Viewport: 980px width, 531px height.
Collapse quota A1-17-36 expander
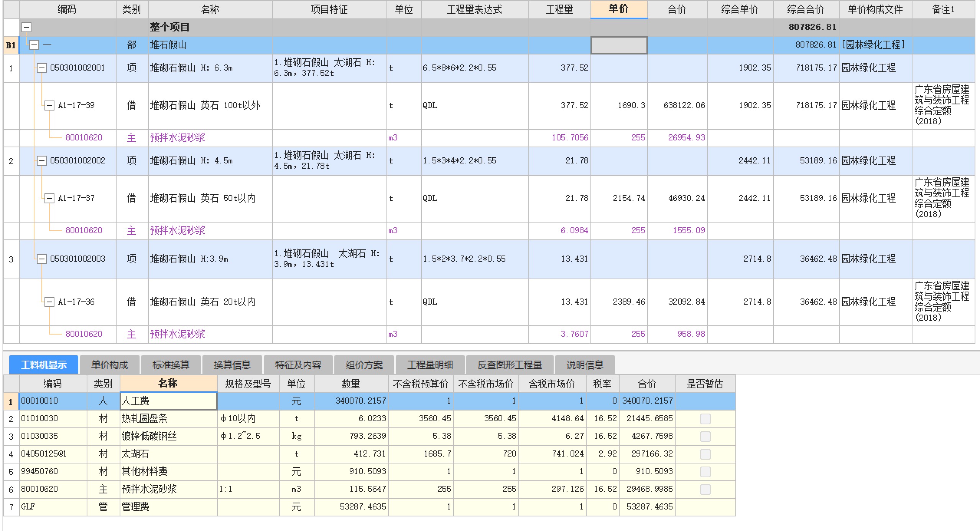pyautogui.click(x=49, y=302)
